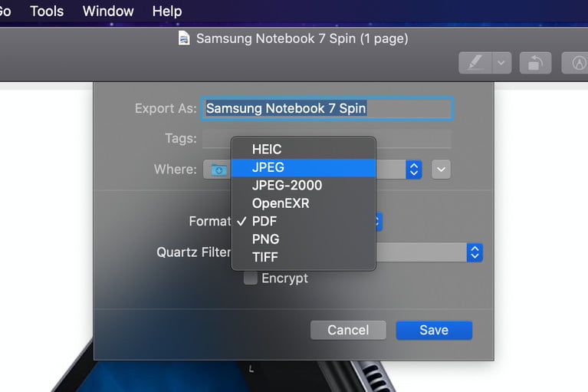Click the Export As filename field
Viewport: 588px width, 392px height.
[327, 108]
